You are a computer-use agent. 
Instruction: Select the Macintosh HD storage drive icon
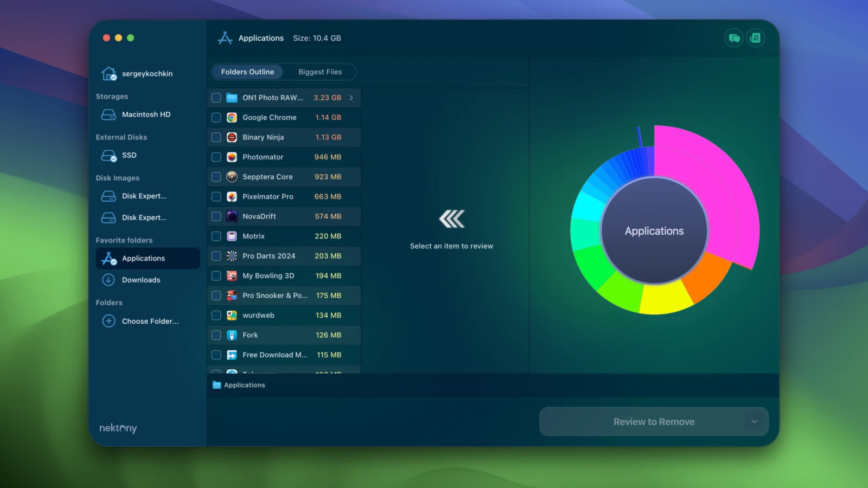(x=109, y=114)
